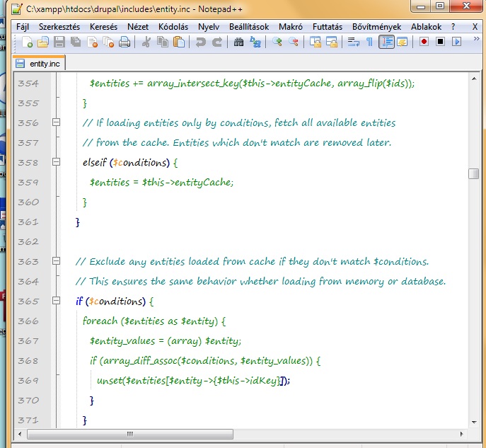Click the vertical scrollbar thumb
Image resolution: width=486 pixels, height=448 pixels.
point(474,173)
